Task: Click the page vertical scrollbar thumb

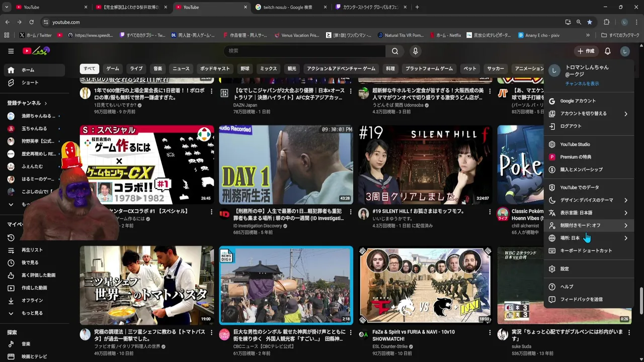Action: click(641, 300)
